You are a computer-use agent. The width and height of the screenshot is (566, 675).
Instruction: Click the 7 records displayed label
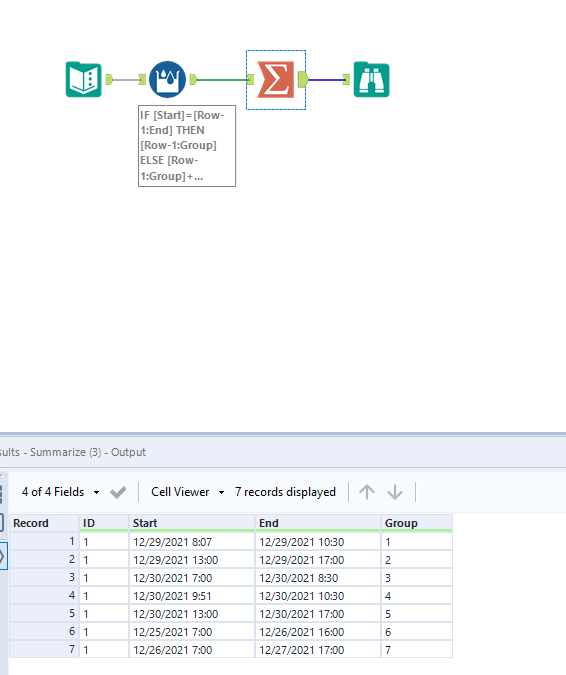(285, 492)
